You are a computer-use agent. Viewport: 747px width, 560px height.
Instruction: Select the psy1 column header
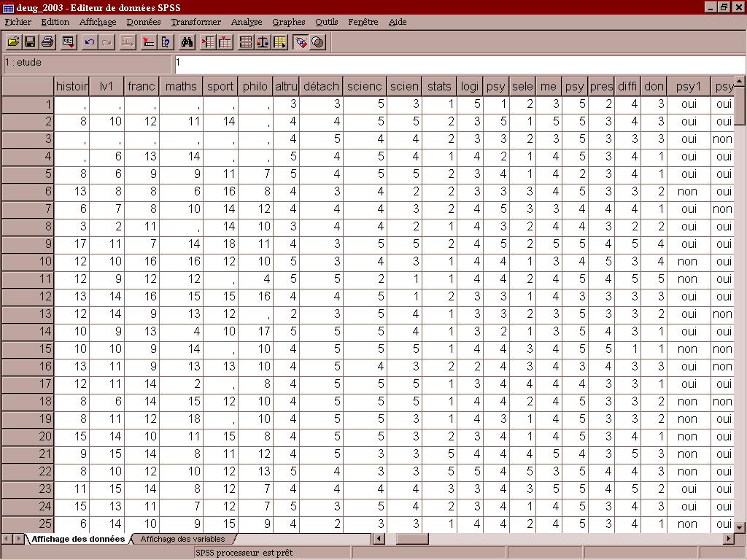pyautogui.click(x=689, y=86)
